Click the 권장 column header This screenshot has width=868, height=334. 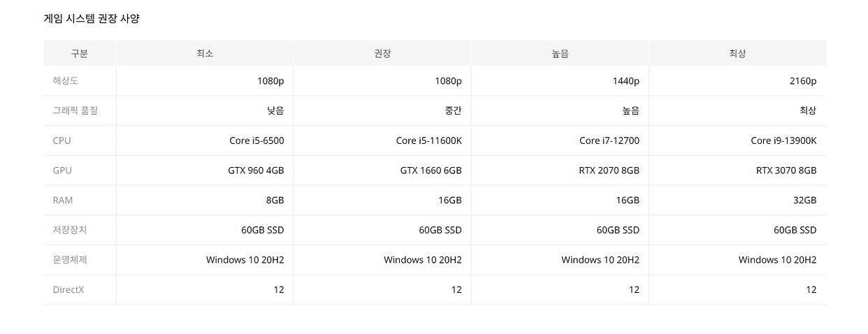click(382, 53)
